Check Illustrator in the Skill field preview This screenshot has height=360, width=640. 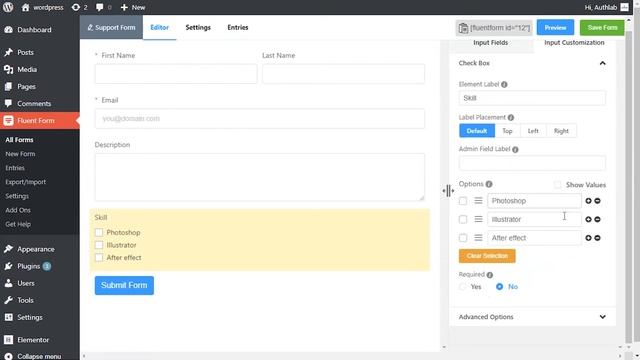99,245
